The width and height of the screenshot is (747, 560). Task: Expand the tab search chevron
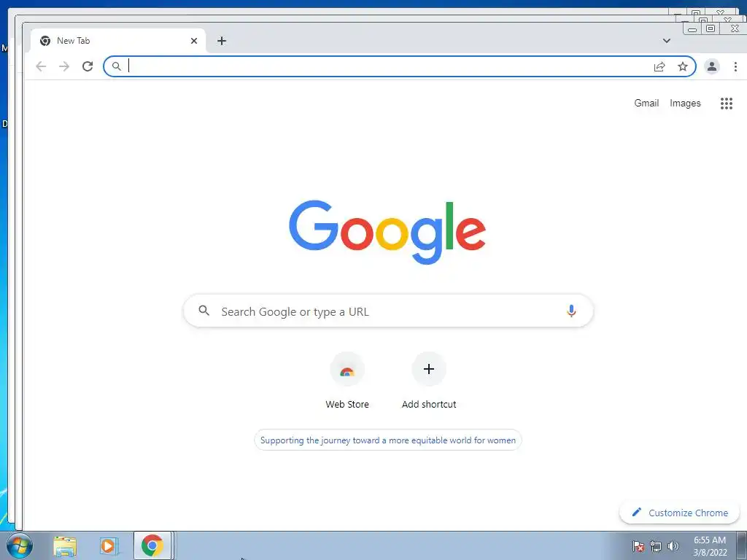667,41
